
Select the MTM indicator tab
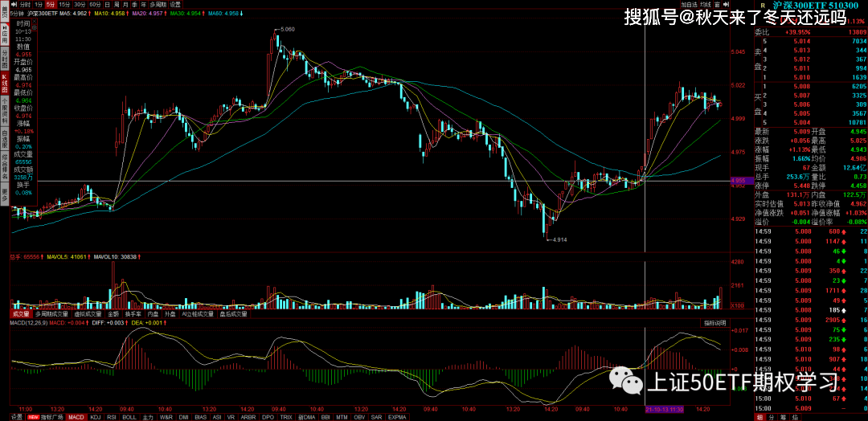point(342,417)
